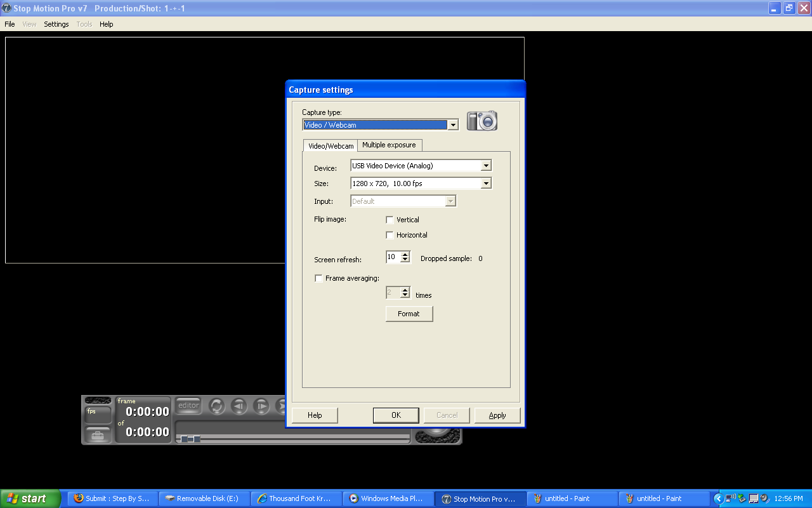Open the volume tray icon
812x508 pixels.
(764, 498)
